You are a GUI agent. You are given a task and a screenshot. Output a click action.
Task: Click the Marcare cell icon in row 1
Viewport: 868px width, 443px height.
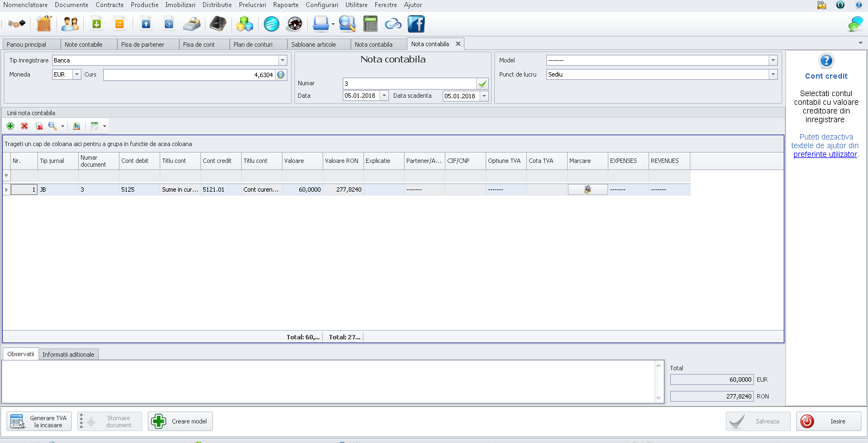point(587,189)
